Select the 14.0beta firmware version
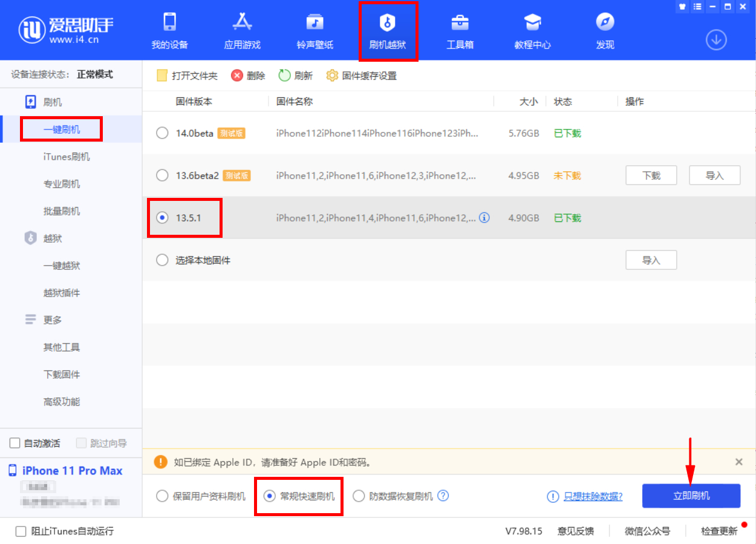Viewport: 756px width, 544px height. tap(162, 133)
